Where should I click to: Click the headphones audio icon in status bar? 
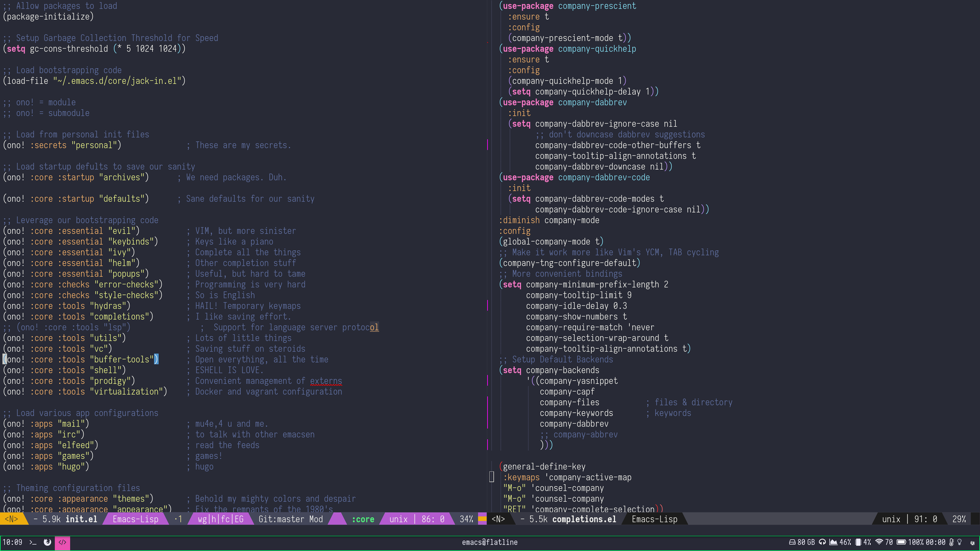click(x=822, y=542)
